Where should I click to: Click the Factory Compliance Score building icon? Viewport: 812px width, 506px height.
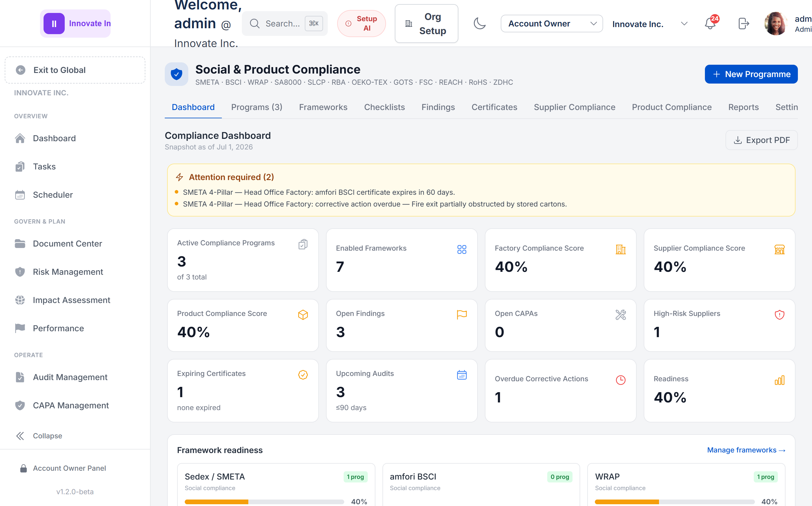coord(621,249)
